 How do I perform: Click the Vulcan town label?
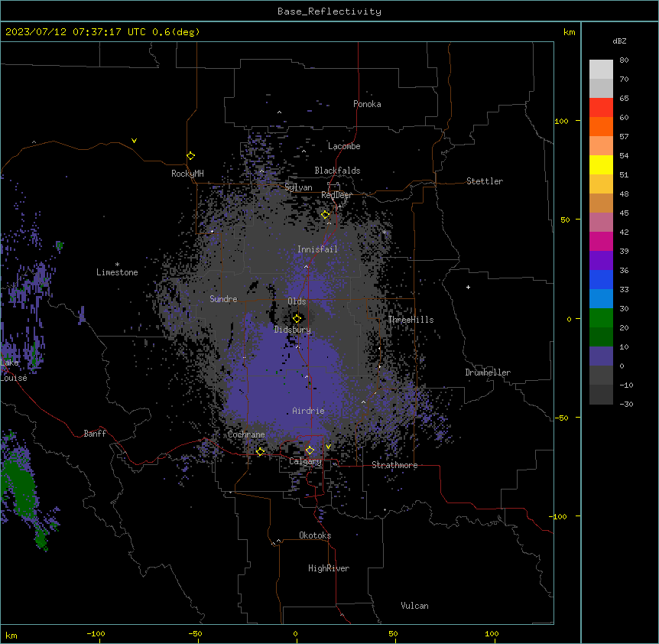(x=415, y=606)
